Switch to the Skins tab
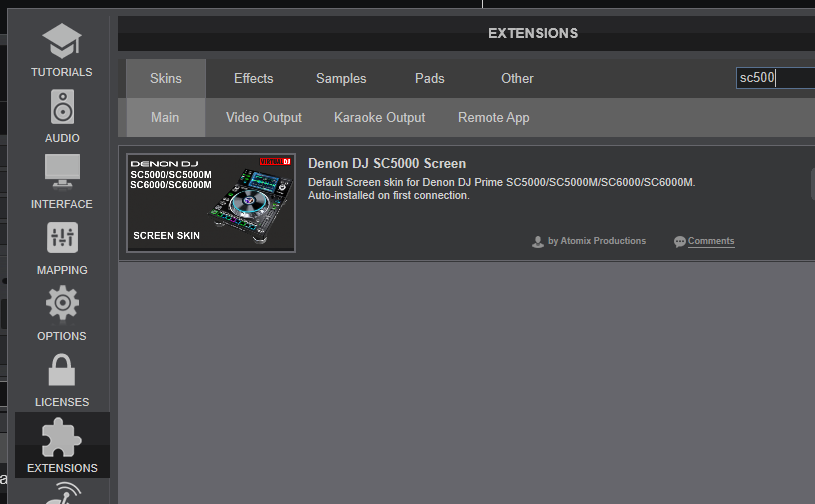Viewport: 815px width, 504px height. point(166,78)
